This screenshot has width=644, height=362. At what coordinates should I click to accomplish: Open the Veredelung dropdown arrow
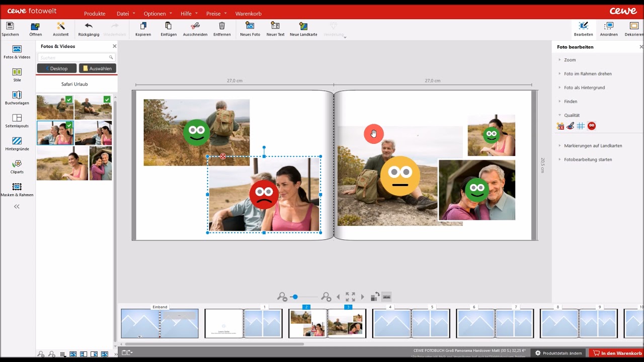click(345, 37)
